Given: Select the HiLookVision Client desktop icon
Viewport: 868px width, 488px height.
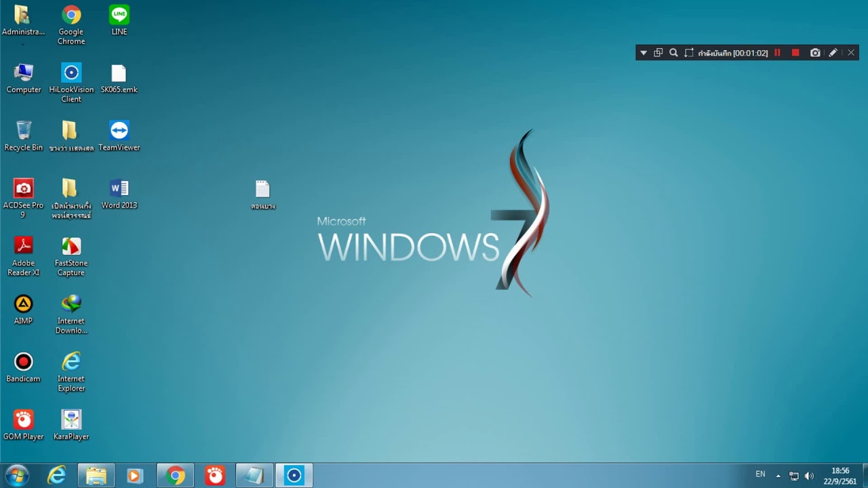Looking at the screenshot, I should [x=71, y=83].
